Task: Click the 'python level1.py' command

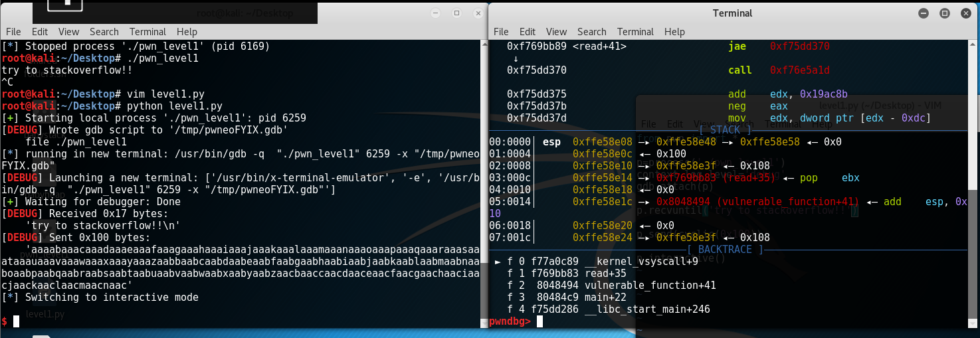Action: tap(174, 106)
